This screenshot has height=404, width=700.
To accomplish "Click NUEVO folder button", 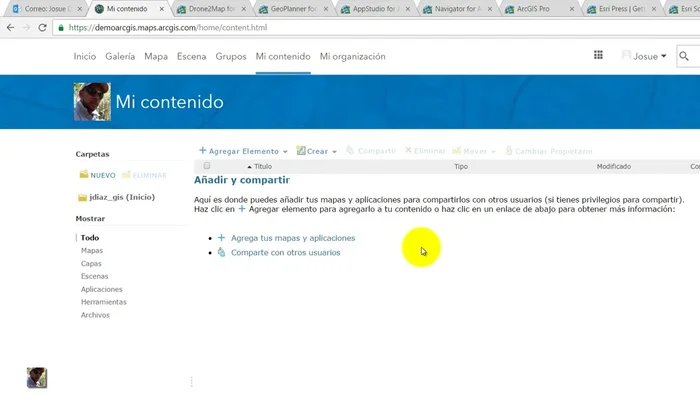I will point(98,175).
